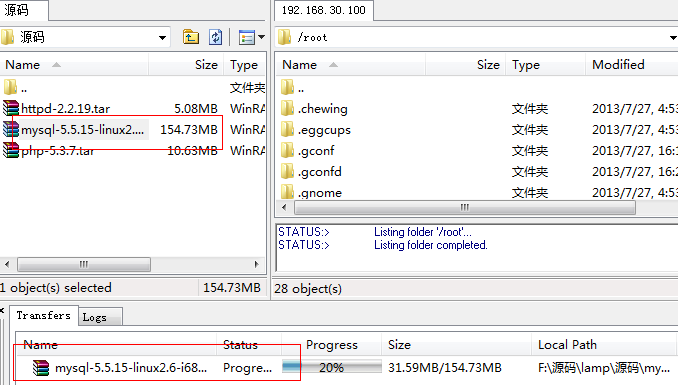This screenshot has width=678, height=385.
Task: Select mysql-5.5.15-linux2 archive icon in local pane
Action: click(11, 129)
